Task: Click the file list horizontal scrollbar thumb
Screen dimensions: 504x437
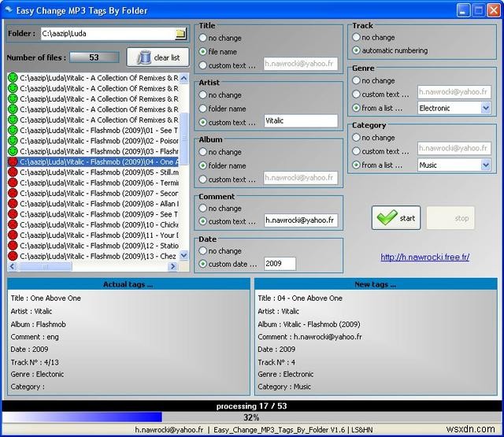Action: tap(45, 266)
